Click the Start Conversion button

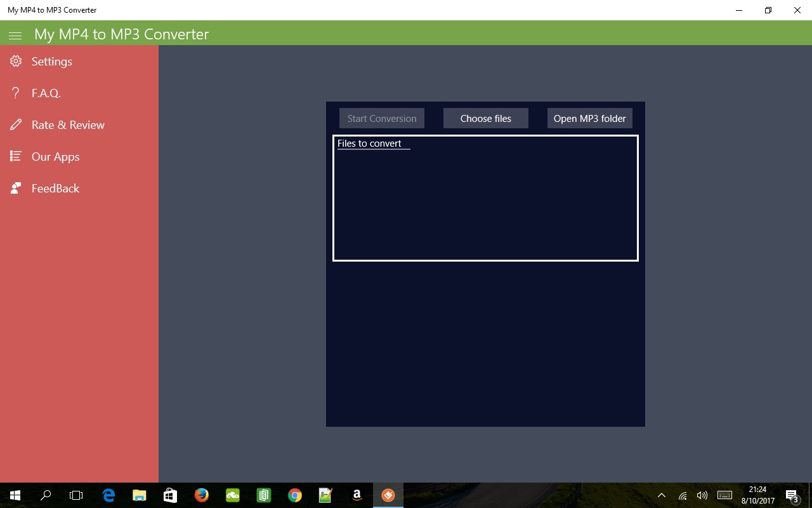(381, 118)
